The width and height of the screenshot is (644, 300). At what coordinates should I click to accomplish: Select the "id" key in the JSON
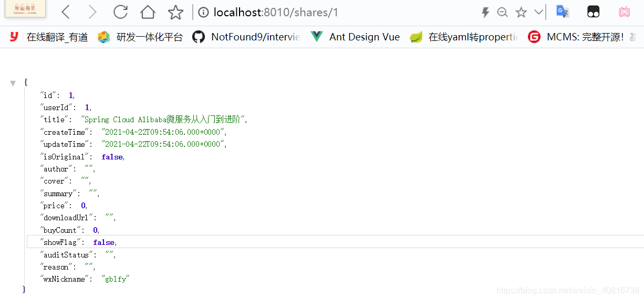(48, 95)
